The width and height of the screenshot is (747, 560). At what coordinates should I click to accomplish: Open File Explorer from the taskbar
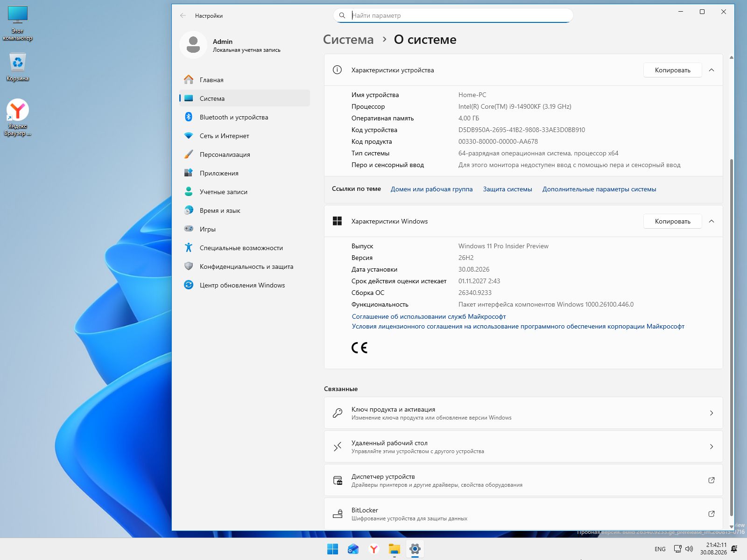click(395, 549)
